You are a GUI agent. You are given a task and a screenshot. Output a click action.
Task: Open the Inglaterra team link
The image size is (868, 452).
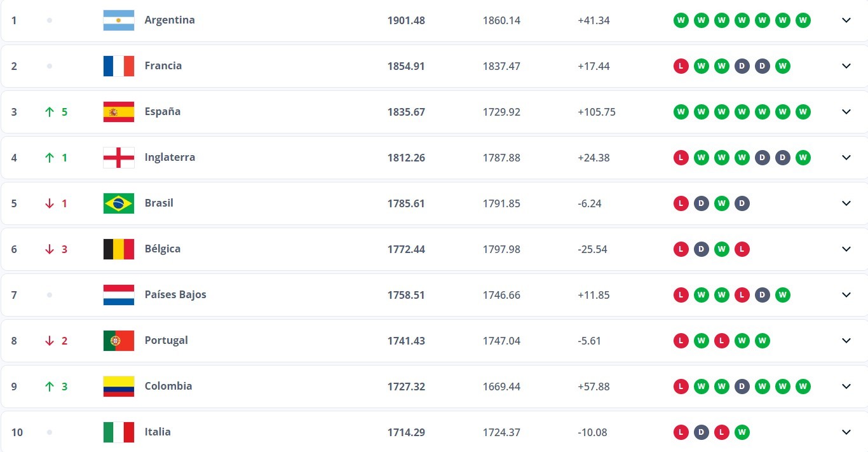click(x=170, y=158)
